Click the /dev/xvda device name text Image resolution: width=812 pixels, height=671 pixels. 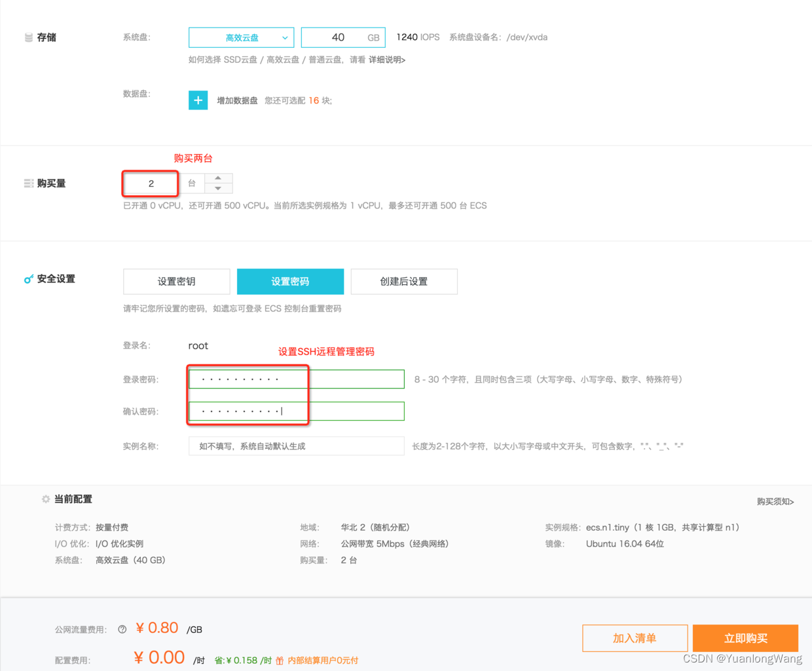click(527, 37)
